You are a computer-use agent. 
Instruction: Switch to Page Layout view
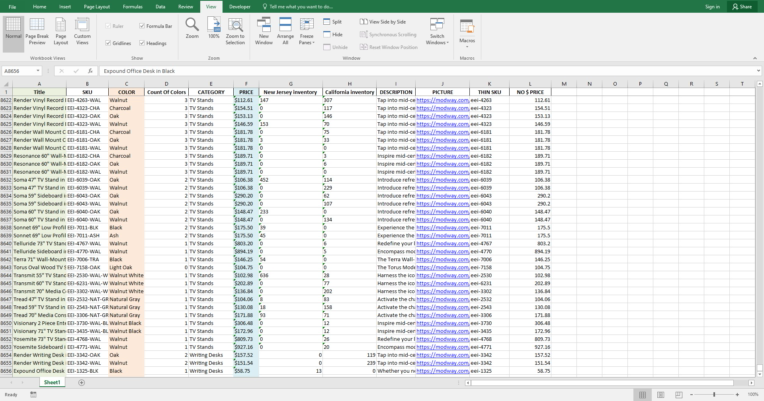click(60, 32)
